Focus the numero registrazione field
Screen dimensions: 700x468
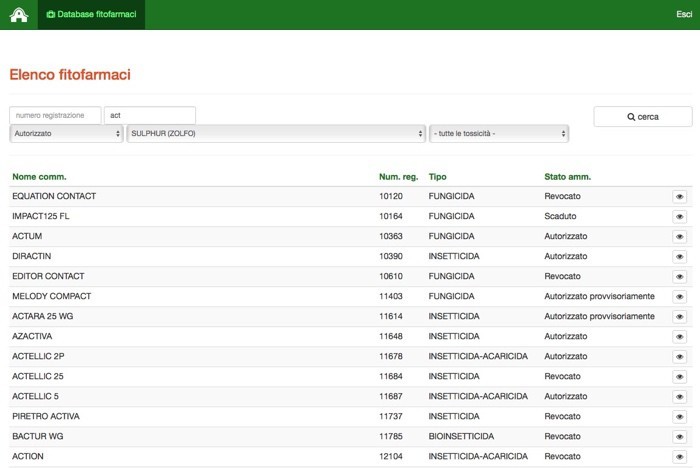pos(55,115)
